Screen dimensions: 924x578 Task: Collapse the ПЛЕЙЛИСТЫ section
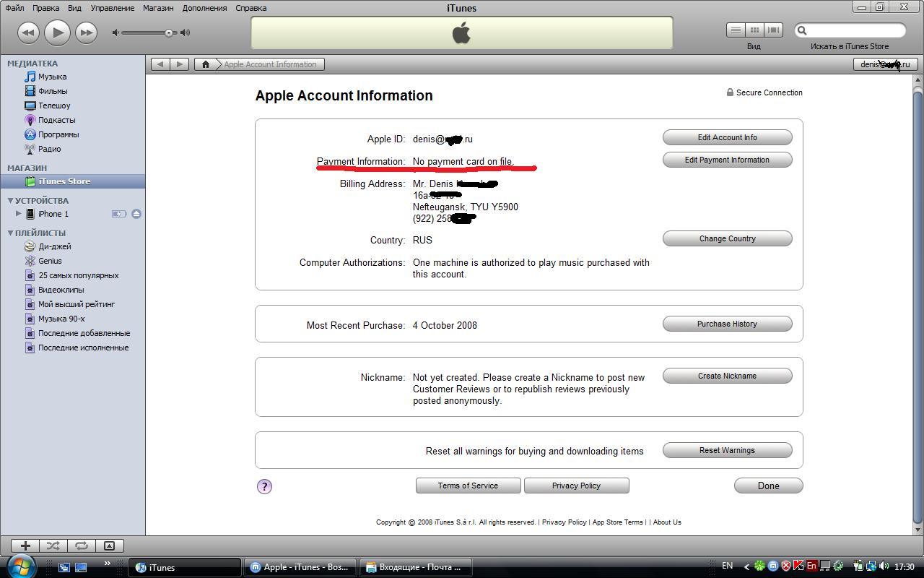tap(10, 233)
